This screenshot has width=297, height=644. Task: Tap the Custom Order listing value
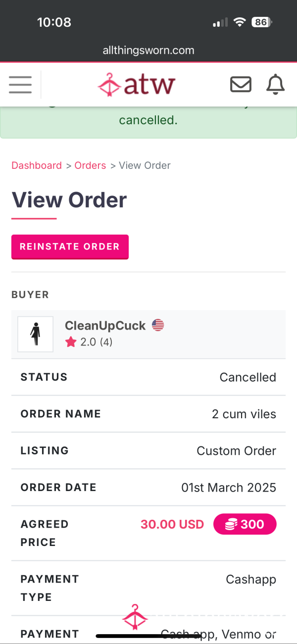[237, 451]
